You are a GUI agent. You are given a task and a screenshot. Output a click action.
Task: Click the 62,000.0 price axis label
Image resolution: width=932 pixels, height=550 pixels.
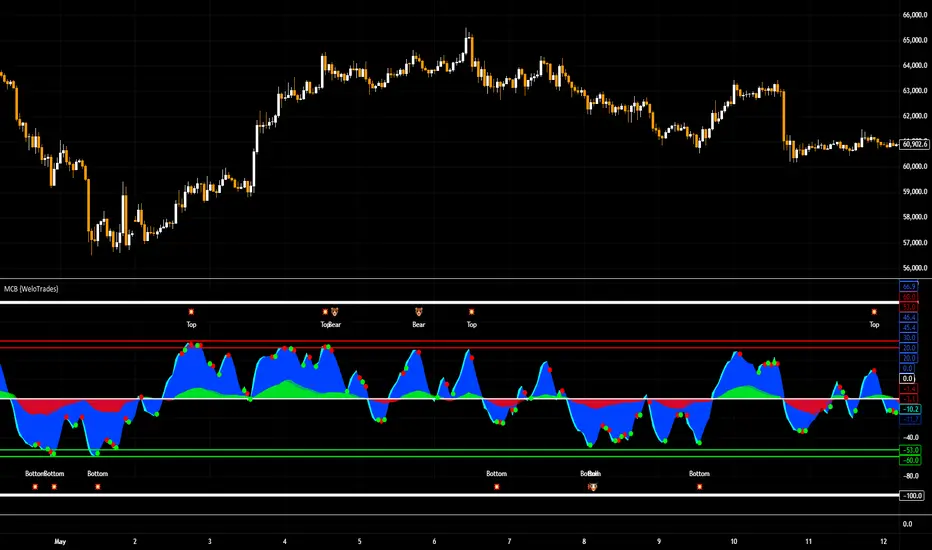pos(915,116)
